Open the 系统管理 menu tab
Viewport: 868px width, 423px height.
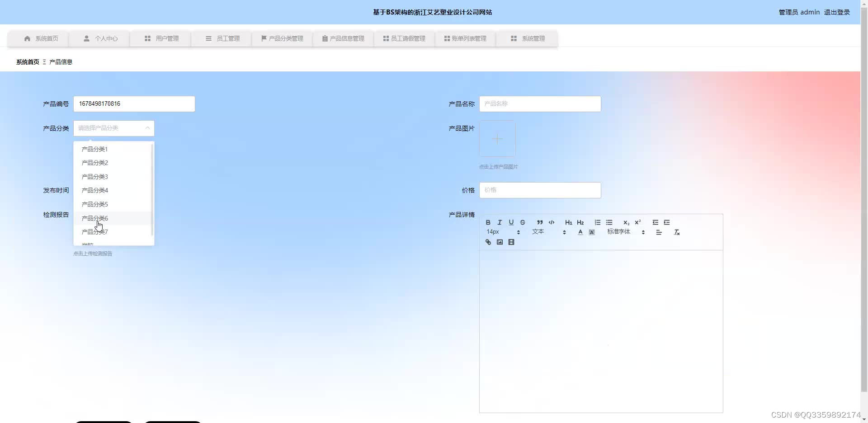(527, 38)
